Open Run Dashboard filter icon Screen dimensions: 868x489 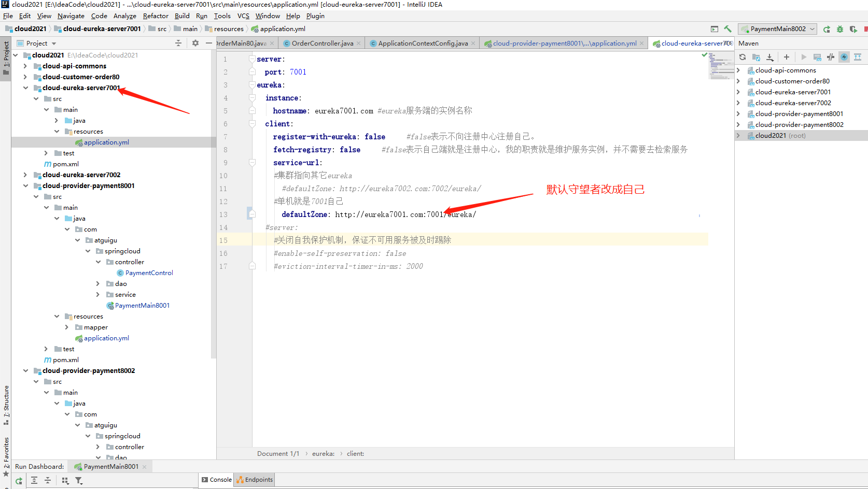[x=79, y=481]
